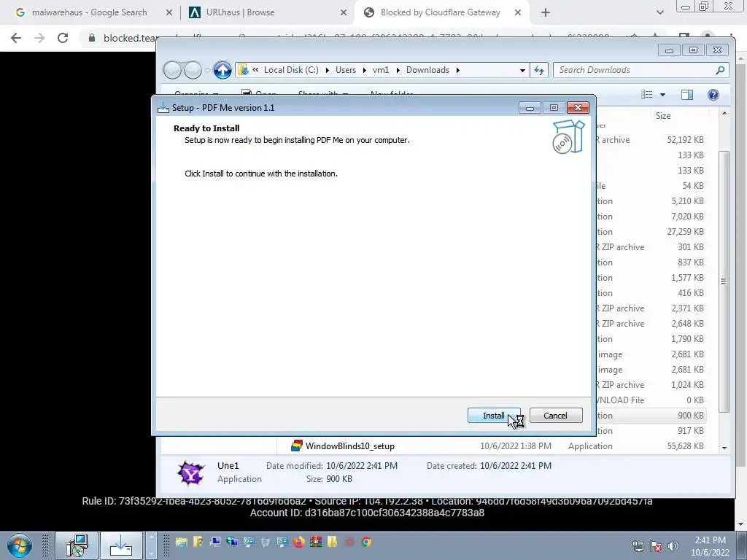Expand the arrow after Downloads breadcrumb
The image size is (747, 560).
[x=458, y=71]
